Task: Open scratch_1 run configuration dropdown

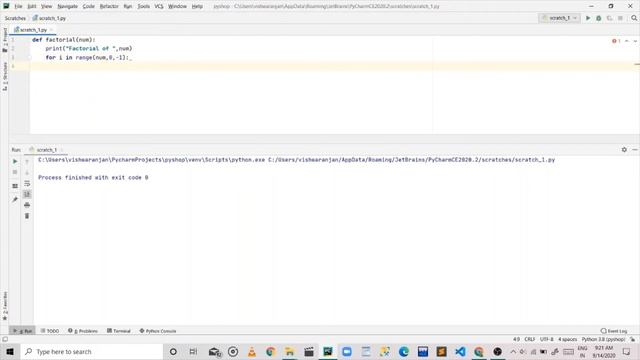Action: (x=559, y=18)
